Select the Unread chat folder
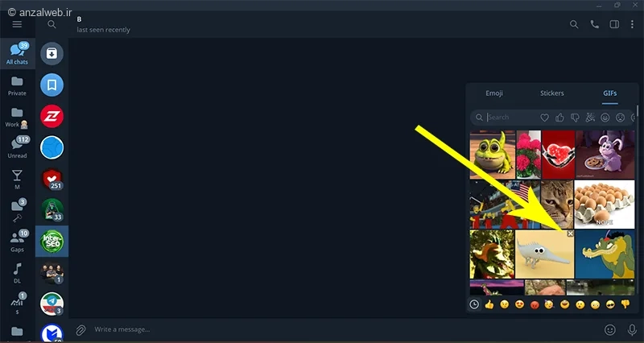Screen dimensions: 644x343 (x=17, y=147)
